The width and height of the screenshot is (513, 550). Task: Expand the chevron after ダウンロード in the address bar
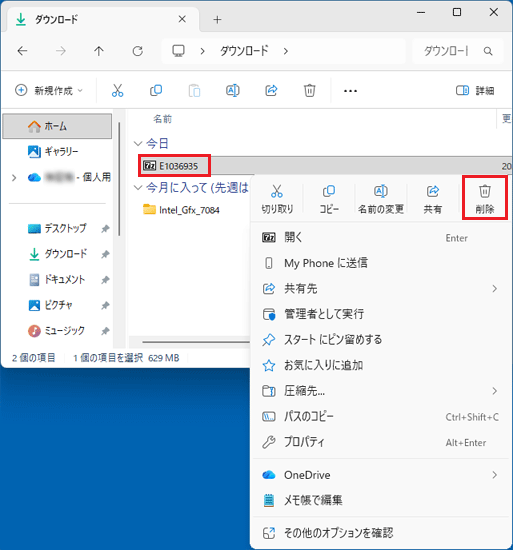pos(286,52)
